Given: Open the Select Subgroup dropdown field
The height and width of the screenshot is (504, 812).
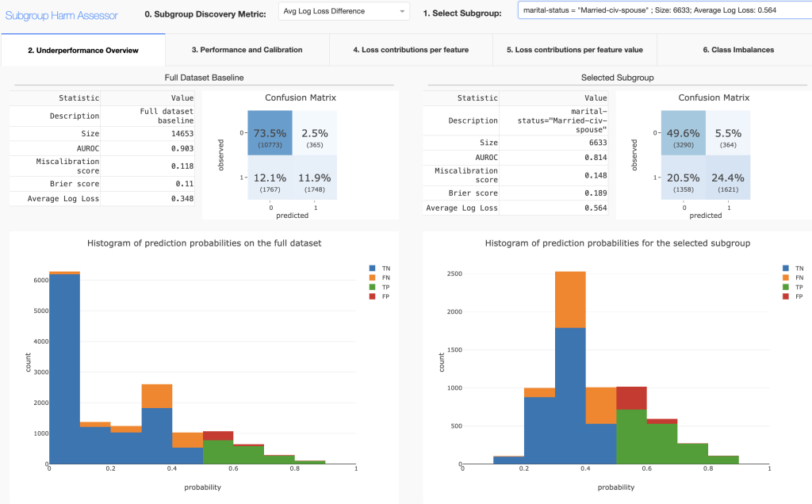Looking at the screenshot, I should click(665, 10).
